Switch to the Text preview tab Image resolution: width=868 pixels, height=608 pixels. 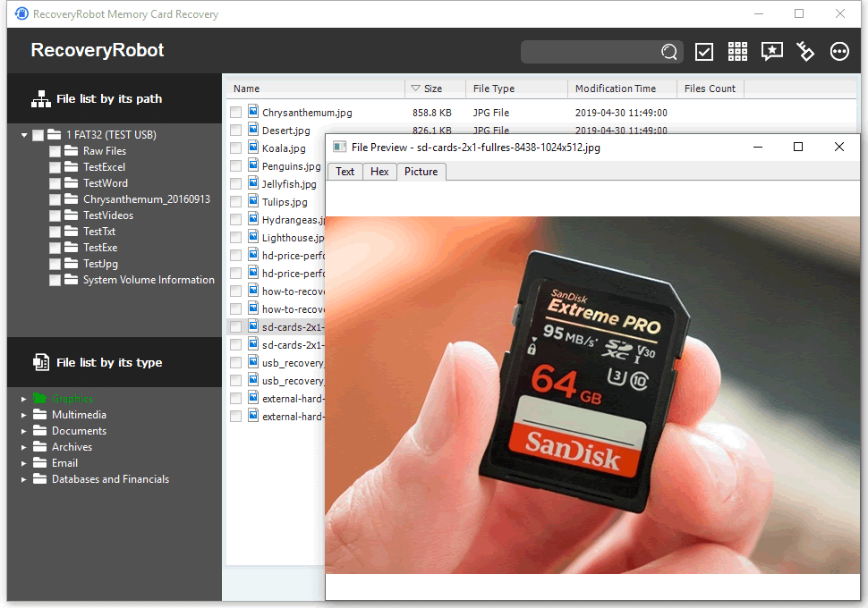(x=345, y=172)
